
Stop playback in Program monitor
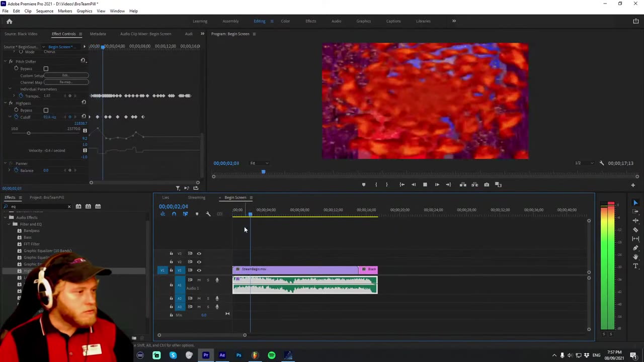click(x=425, y=185)
